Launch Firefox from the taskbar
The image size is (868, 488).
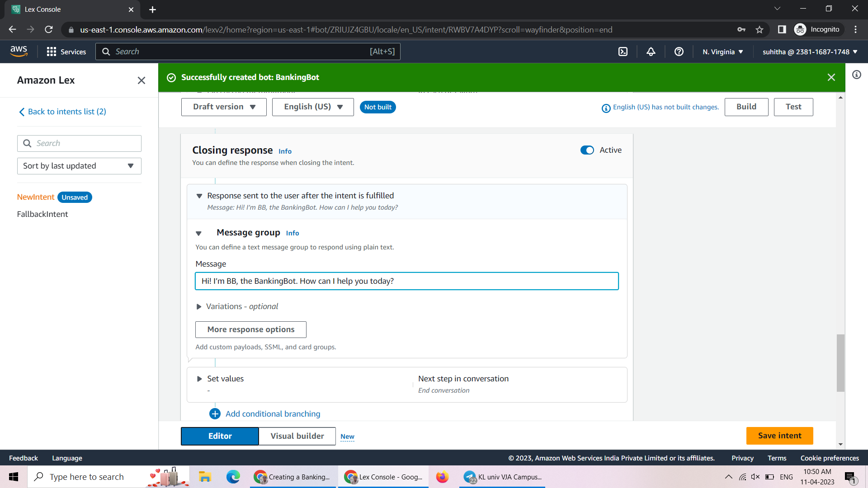442,477
